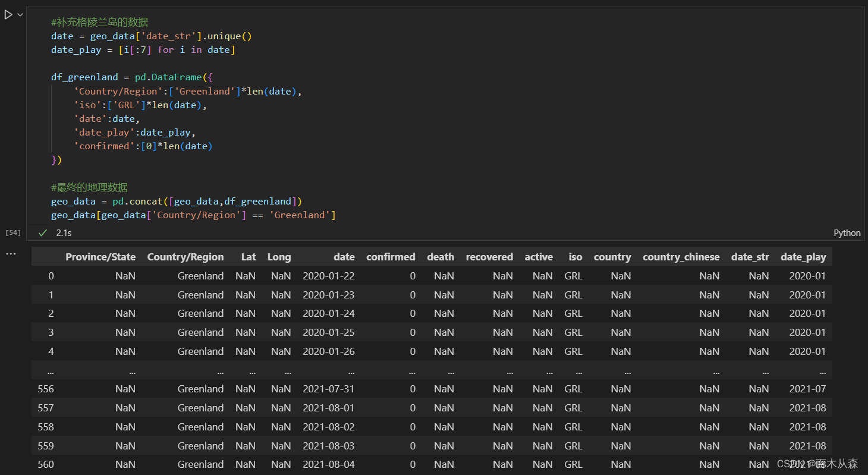Click the date cell 2020-01-22
Screen dimensions: 868x475
click(329, 276)
